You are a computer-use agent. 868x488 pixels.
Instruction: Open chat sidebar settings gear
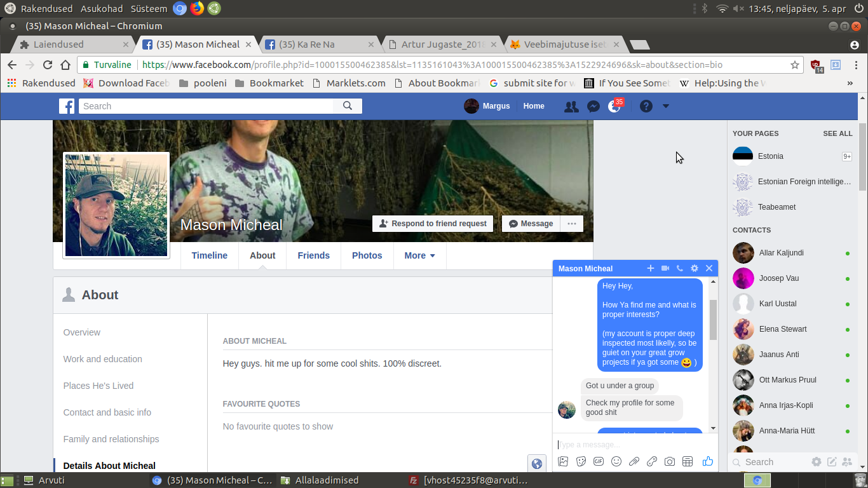coord(817,462)
